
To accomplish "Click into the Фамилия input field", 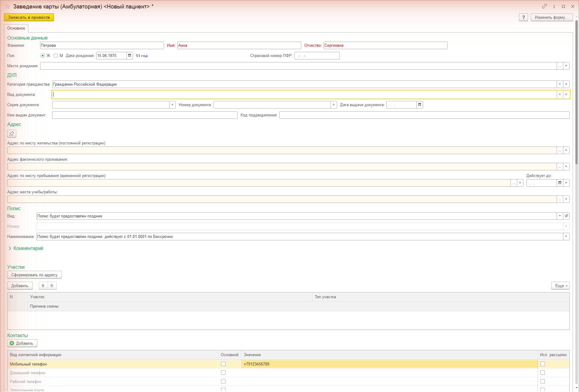I will pos(102,45).
